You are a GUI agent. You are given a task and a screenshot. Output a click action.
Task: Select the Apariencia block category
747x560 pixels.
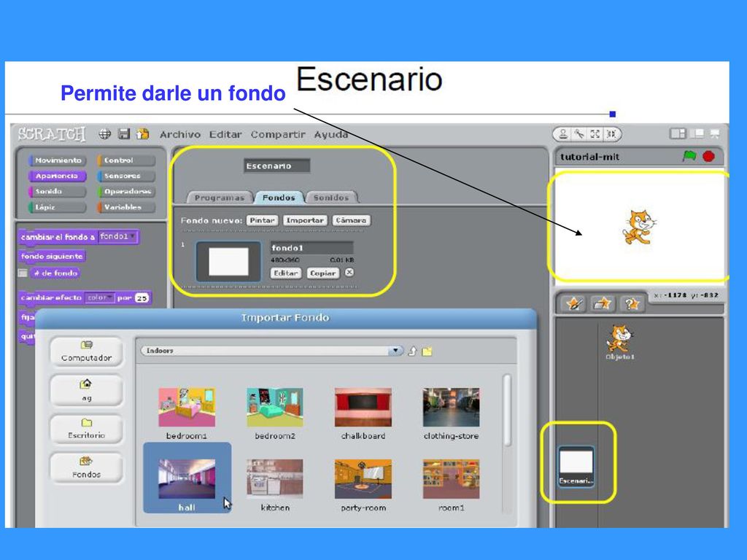[57, 176]
